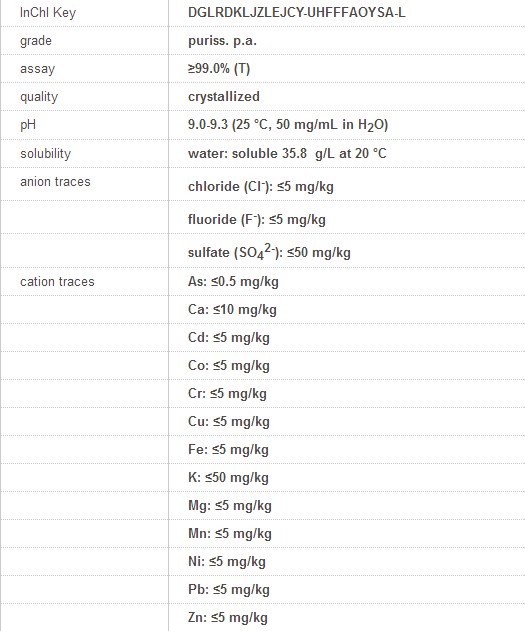The width and height of the screenshot is (525, 631).
Task: Click the water solubility 35.8 g/L value
Action: coord(287,153)
